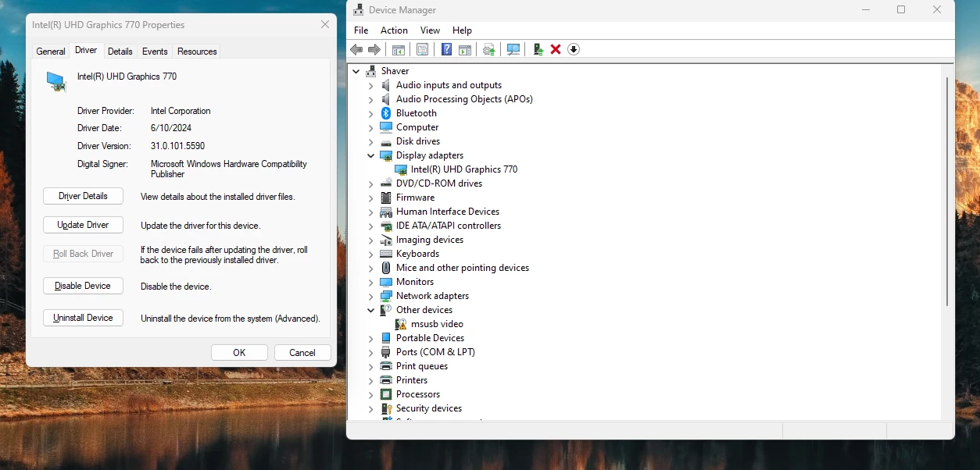Click the Update Driver button
Screen dimensions: 980x470
coord(83,225)
